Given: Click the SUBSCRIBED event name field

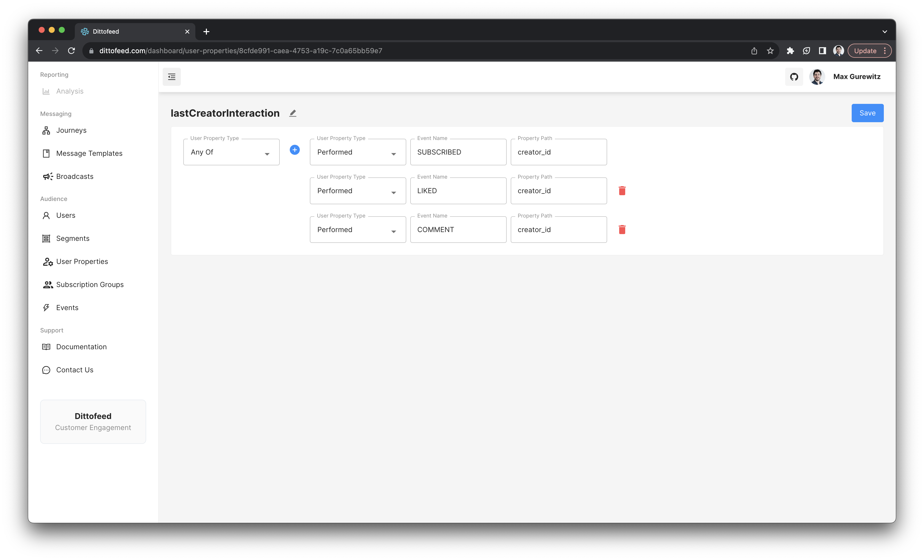Looking at the screenshot, I should [x=458, y=152].
